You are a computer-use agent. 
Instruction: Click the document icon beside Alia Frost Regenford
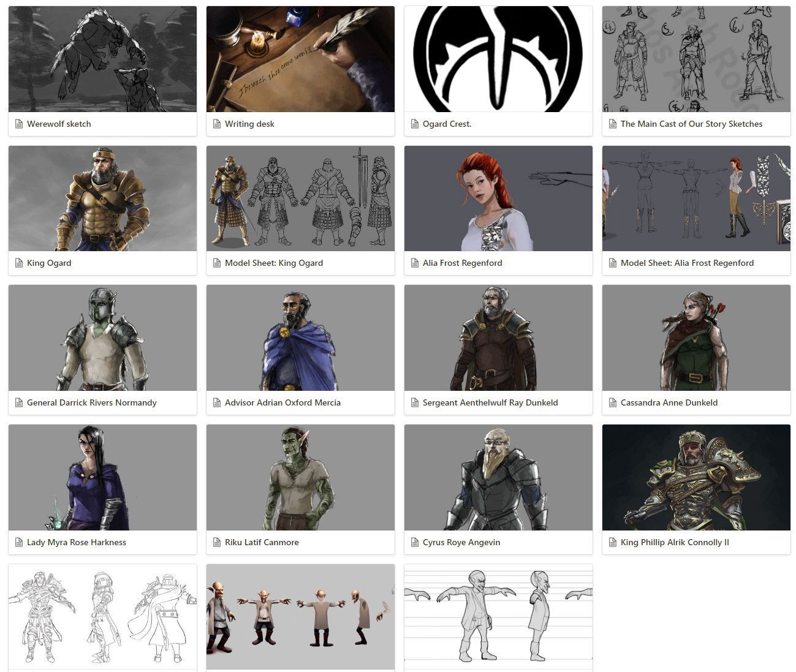tap(414, 263)
